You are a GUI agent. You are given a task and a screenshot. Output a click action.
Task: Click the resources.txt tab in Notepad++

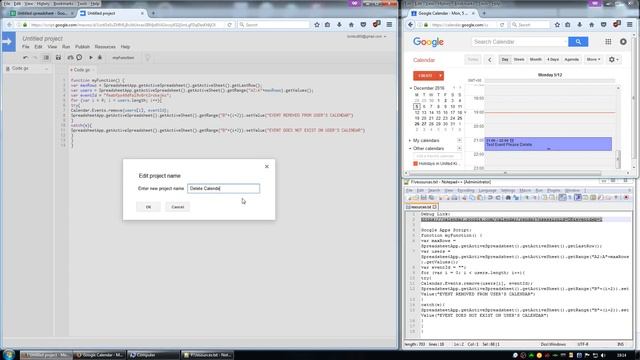tap(422, 207)
